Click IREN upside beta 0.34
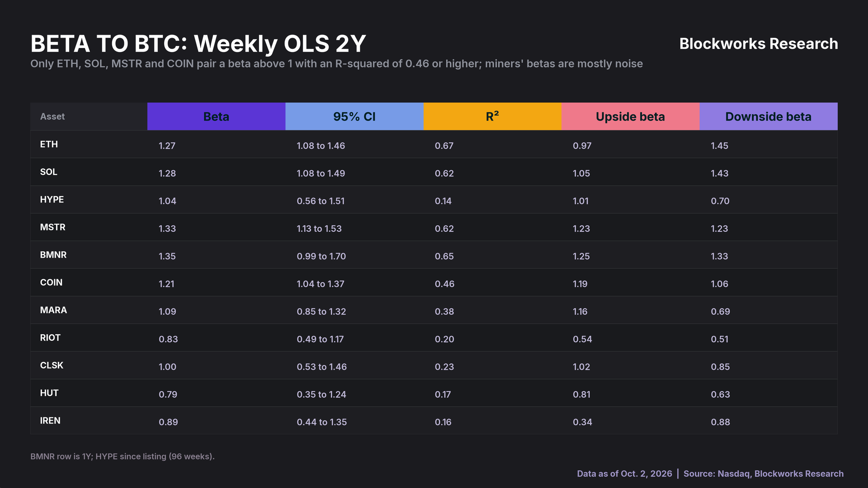Image resolution: width=868 pixels, height=488 pixels. (582, 422)
